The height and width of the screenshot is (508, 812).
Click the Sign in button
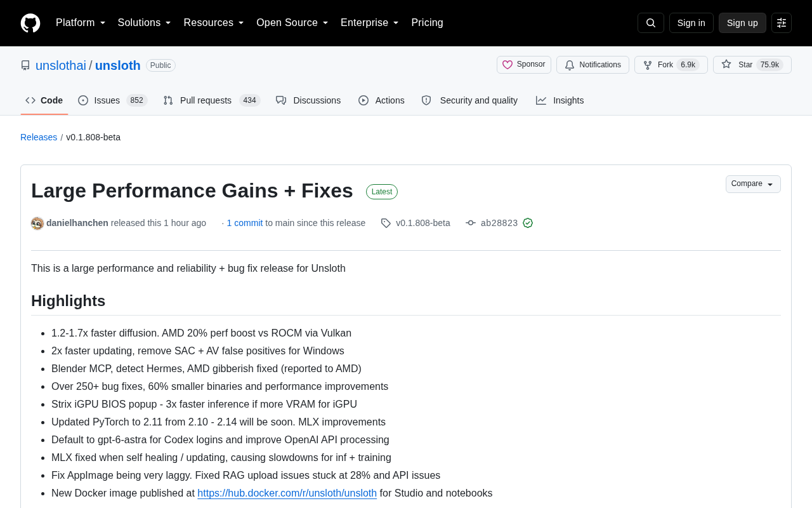pyautogui.click(x=691, y=23)
